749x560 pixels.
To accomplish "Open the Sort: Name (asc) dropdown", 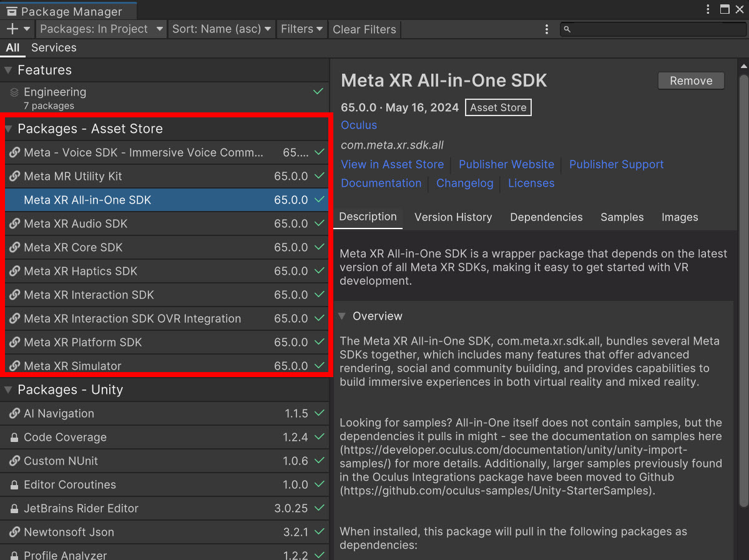I will (x=222, y=29).
